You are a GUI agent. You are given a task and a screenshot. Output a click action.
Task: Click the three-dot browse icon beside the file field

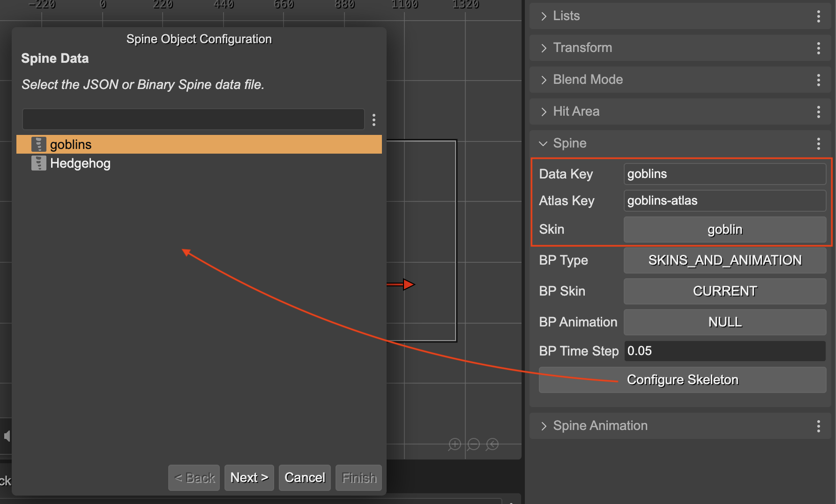click(373, 119)
